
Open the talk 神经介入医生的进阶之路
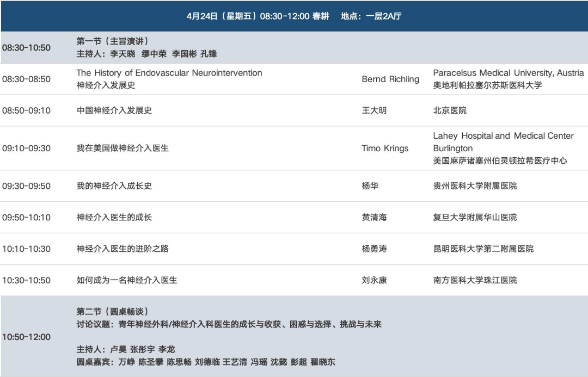point(122,249)
